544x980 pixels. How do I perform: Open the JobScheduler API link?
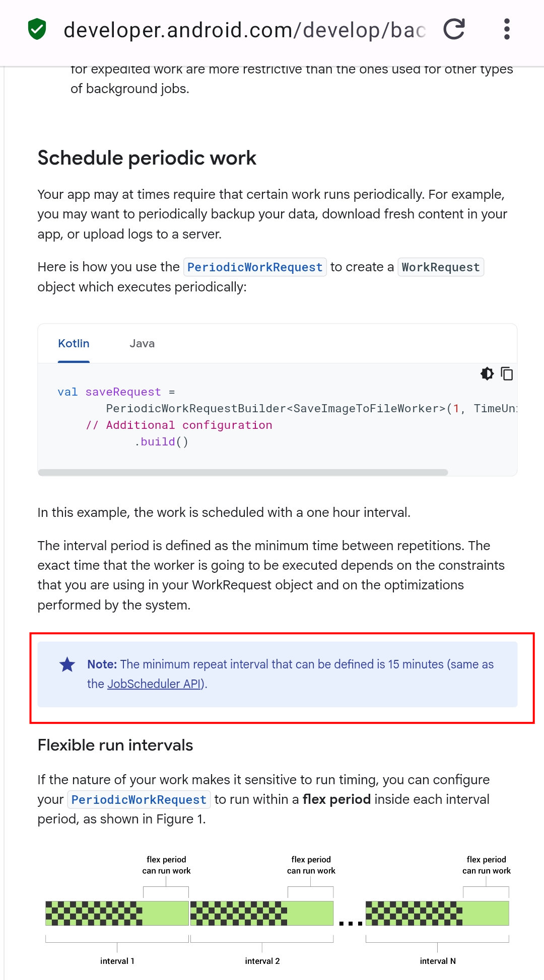[x=154, y=684]
